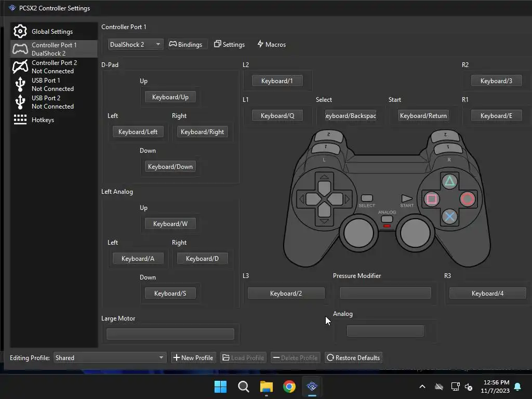Viewport: 532px width, 399px height.
Task: Open Editing Profile Shared dropdown
Action: [x=110, y=357]
